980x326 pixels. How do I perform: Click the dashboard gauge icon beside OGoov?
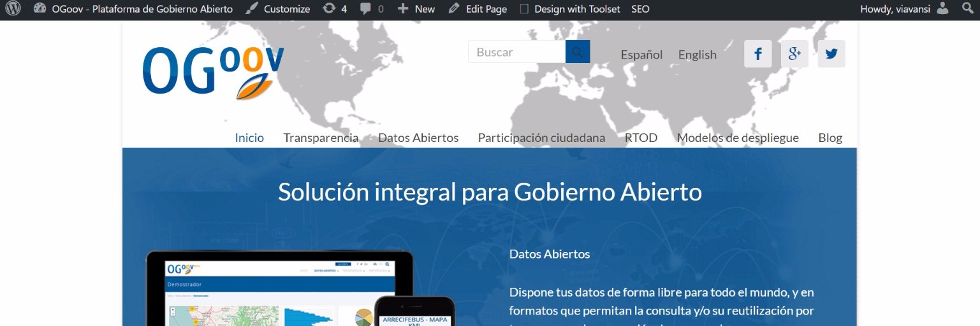40,9
